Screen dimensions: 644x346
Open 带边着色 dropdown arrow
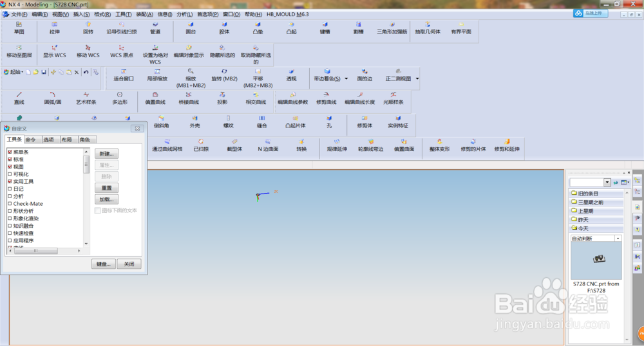coord(346,78)
